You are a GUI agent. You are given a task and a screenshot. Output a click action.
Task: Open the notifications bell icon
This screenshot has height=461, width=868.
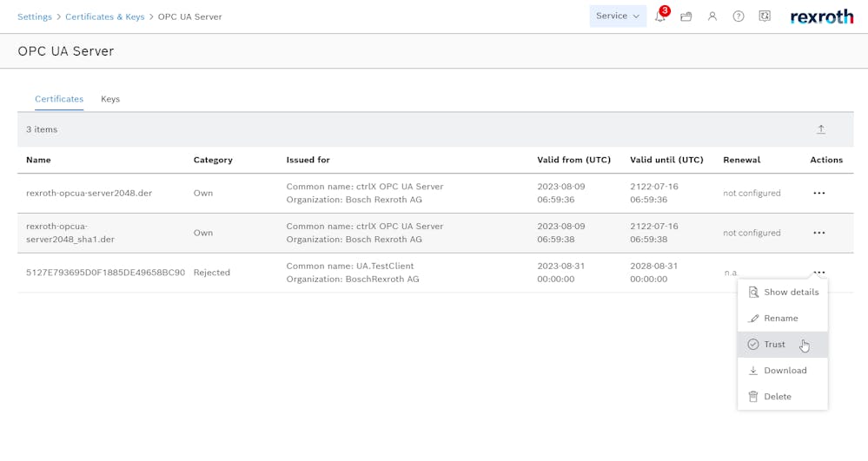[x=659, y=16]
